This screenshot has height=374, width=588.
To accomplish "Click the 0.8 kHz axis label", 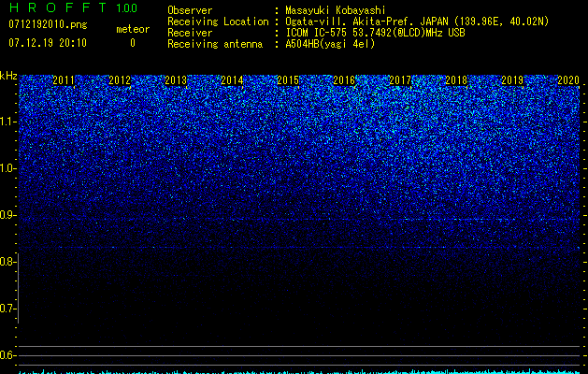I will point(8,262).
